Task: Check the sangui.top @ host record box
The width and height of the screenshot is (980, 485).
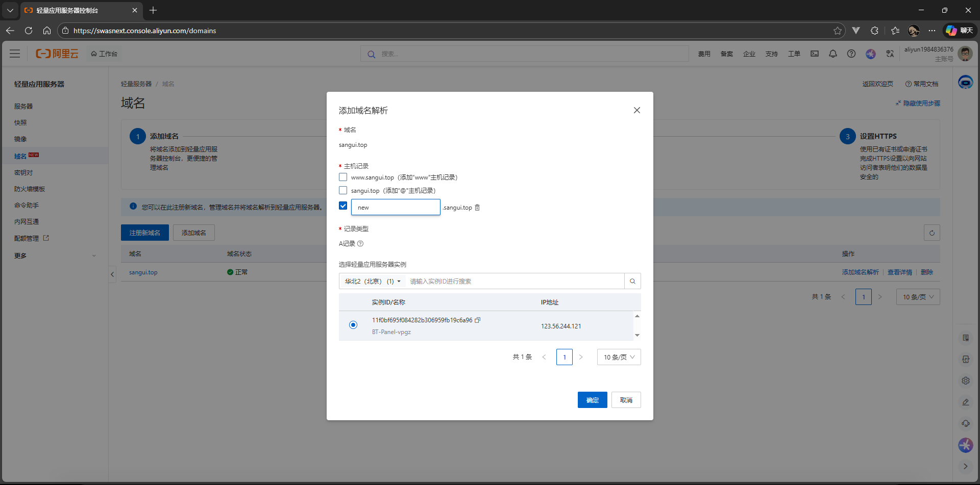Action: point(343,191)
